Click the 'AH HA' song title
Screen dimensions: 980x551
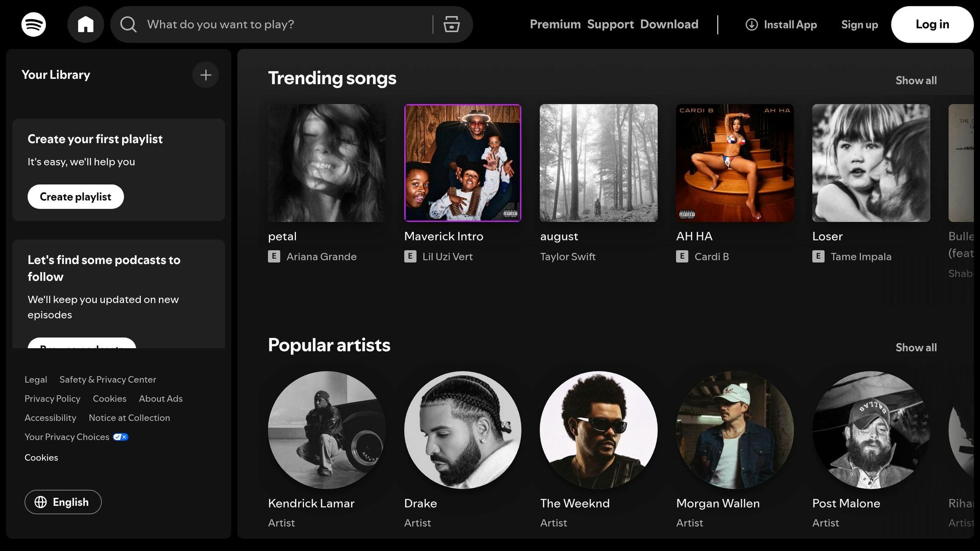(x=694, y=236)
